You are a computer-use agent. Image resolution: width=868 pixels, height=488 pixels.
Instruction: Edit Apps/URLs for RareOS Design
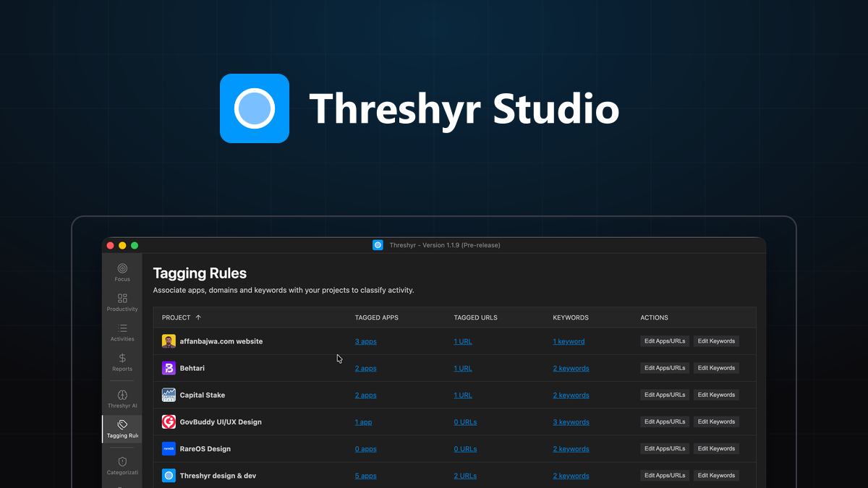pos(665,448)
